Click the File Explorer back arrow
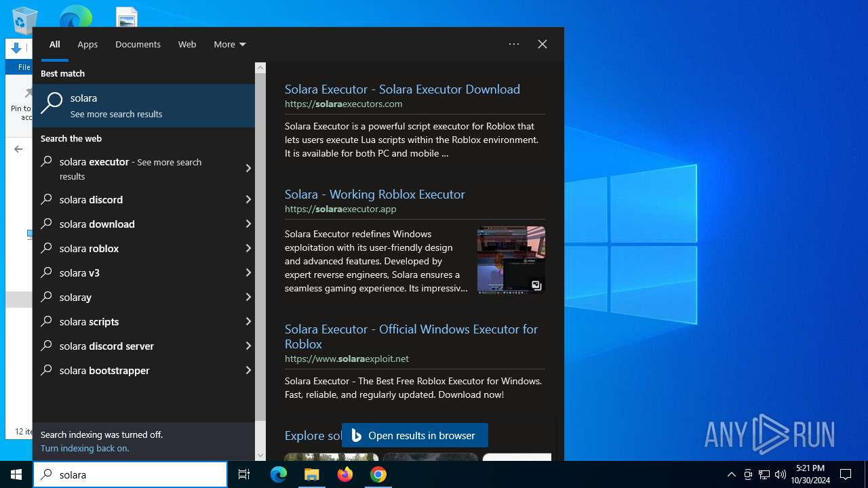 pos(18,149)
